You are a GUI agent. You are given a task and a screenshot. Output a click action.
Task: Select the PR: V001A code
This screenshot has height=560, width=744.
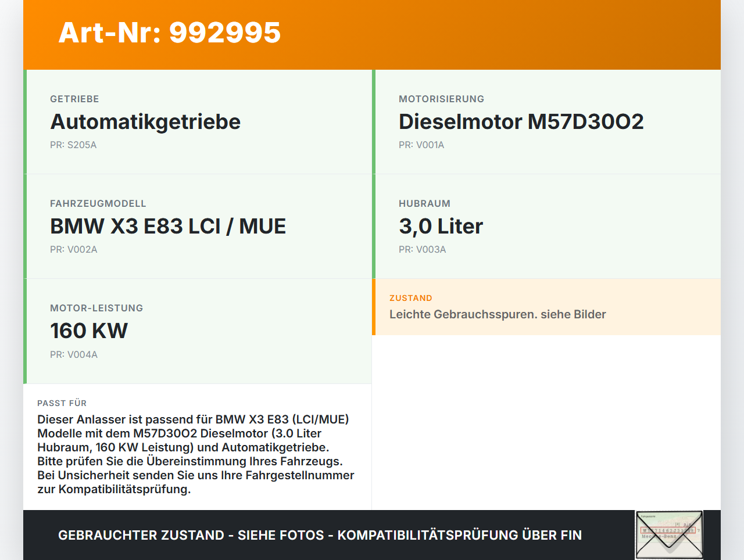tap(421, 145)
